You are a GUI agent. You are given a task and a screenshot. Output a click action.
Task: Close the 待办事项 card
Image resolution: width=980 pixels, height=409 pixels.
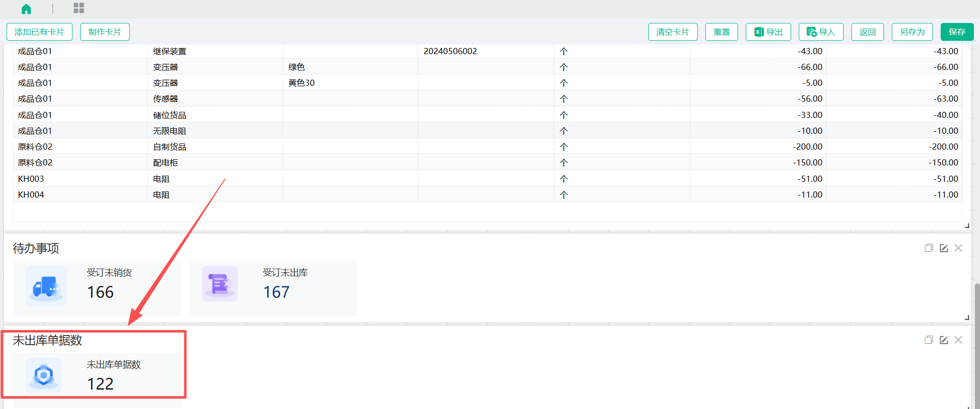point(959,248)
